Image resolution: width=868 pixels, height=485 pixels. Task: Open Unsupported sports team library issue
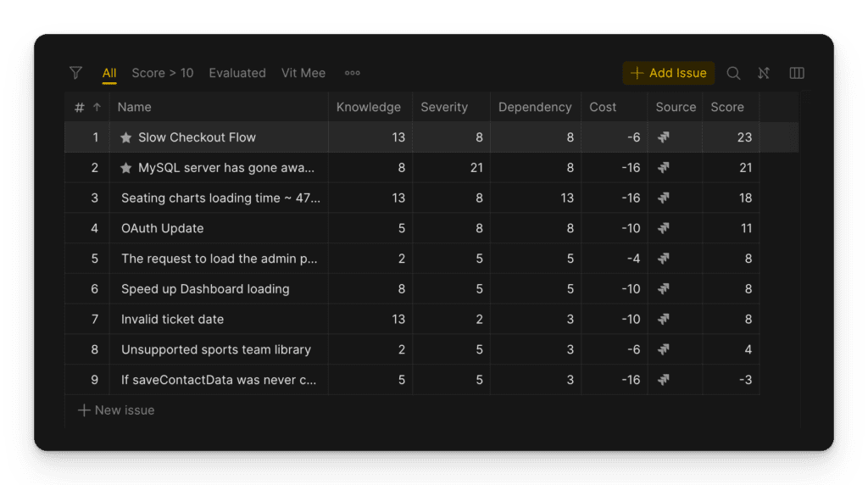point(216,349)
